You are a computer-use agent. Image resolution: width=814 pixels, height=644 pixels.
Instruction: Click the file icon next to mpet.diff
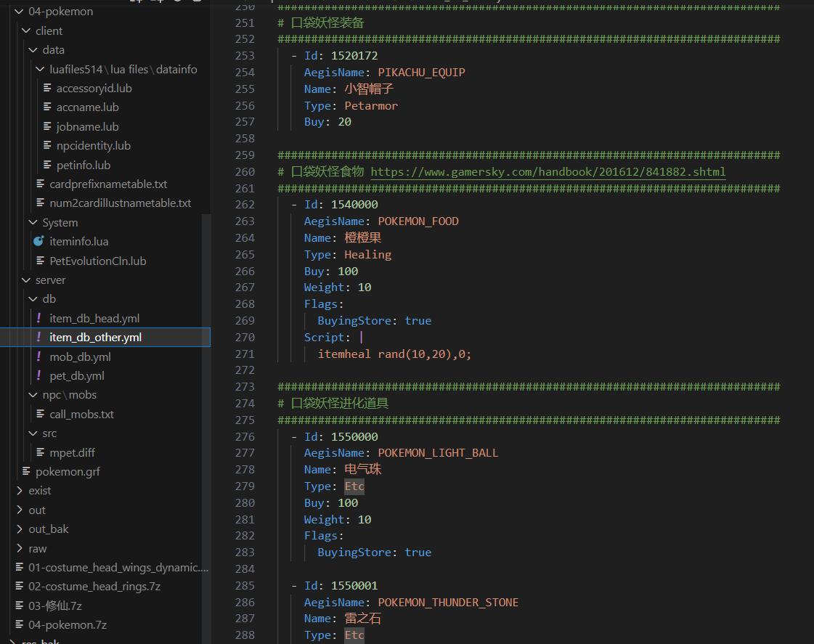(41, 453)
